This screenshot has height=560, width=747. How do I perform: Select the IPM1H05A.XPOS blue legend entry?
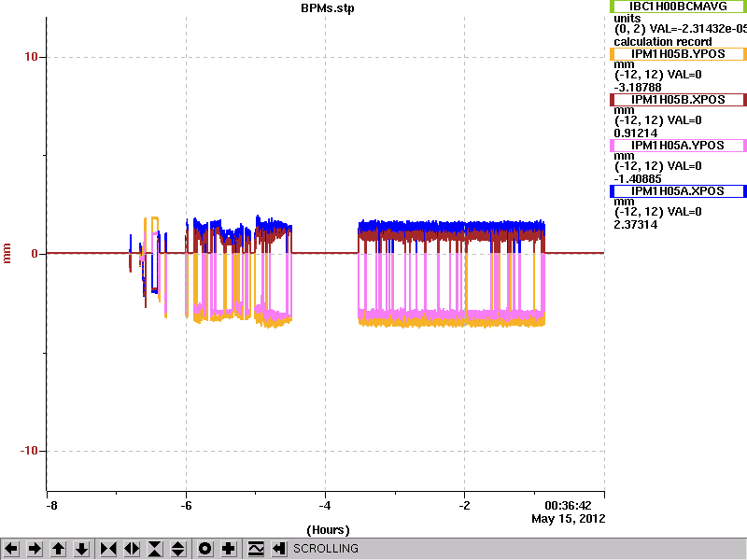(679, 191)
